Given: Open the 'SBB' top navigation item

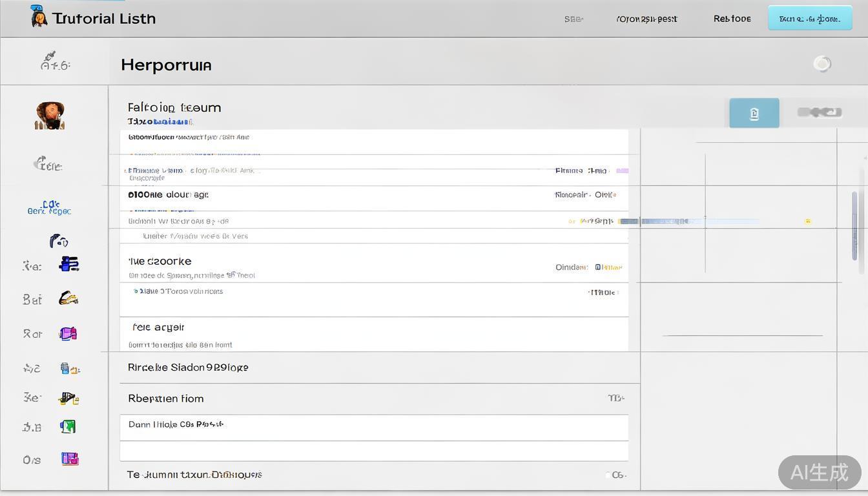Looking at the screenshot, I should point(573,19).
